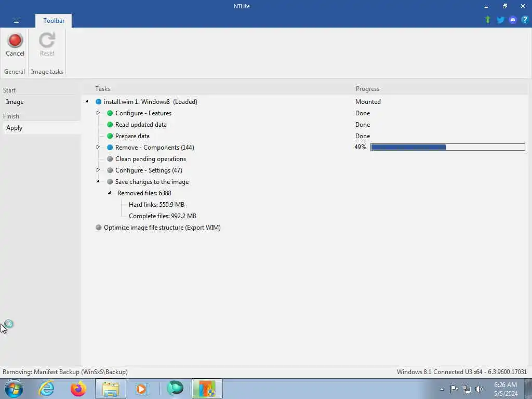Screen dimensions: 532x399
Task: Click the Progress column header
Action: 367,88
